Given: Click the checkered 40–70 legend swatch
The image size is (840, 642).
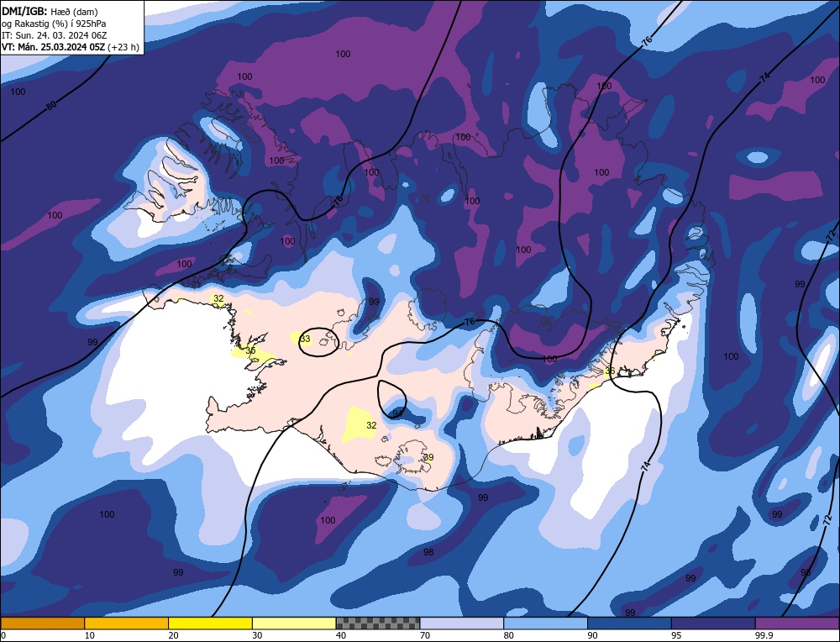Looking at the screenshot, I should click(x=378, y=623).
